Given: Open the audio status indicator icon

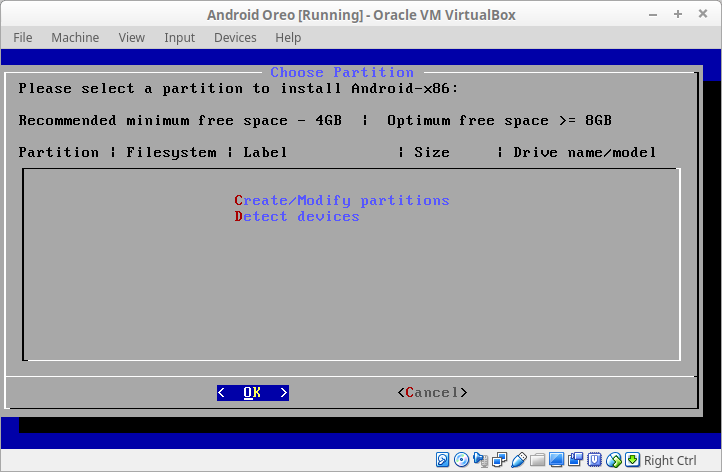Looking at the screenshot, I should coord(480,460).
